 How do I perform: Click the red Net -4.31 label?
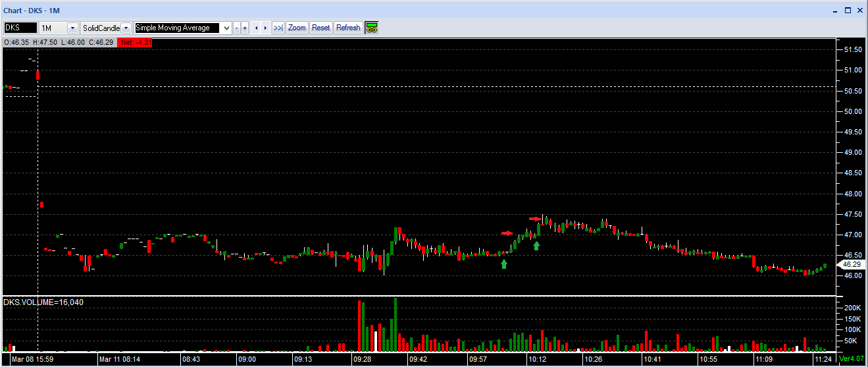136,42
